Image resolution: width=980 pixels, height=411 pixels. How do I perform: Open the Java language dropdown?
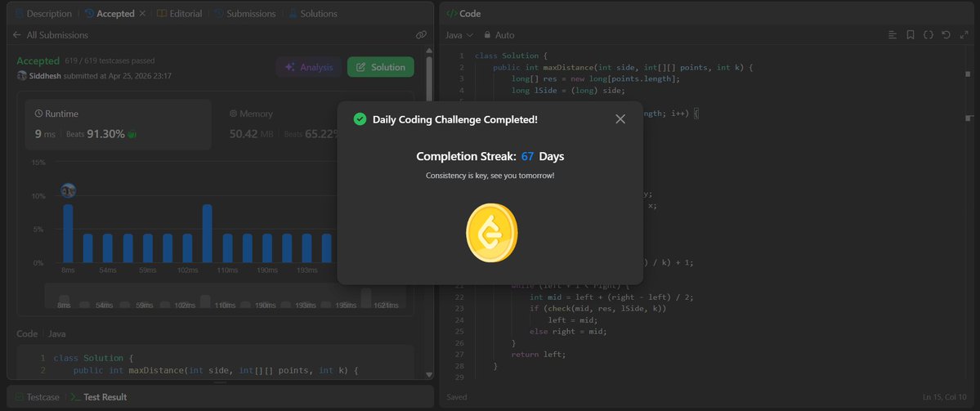coord(459,35)
